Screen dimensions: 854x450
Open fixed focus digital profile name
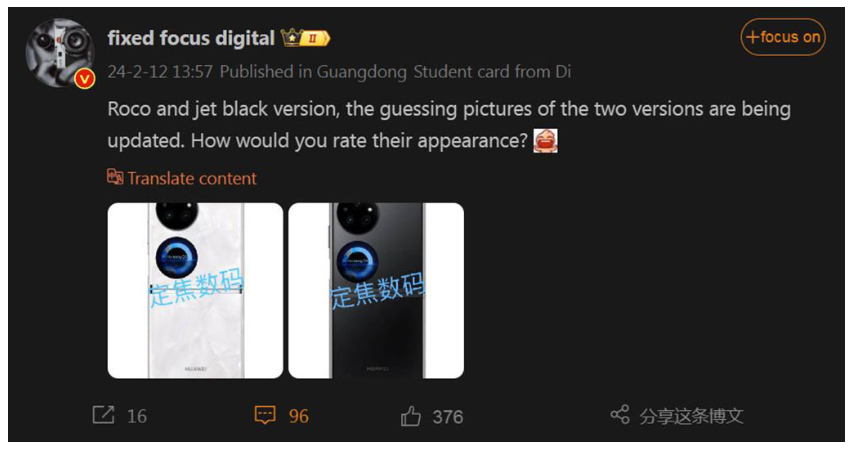(191, 38)
